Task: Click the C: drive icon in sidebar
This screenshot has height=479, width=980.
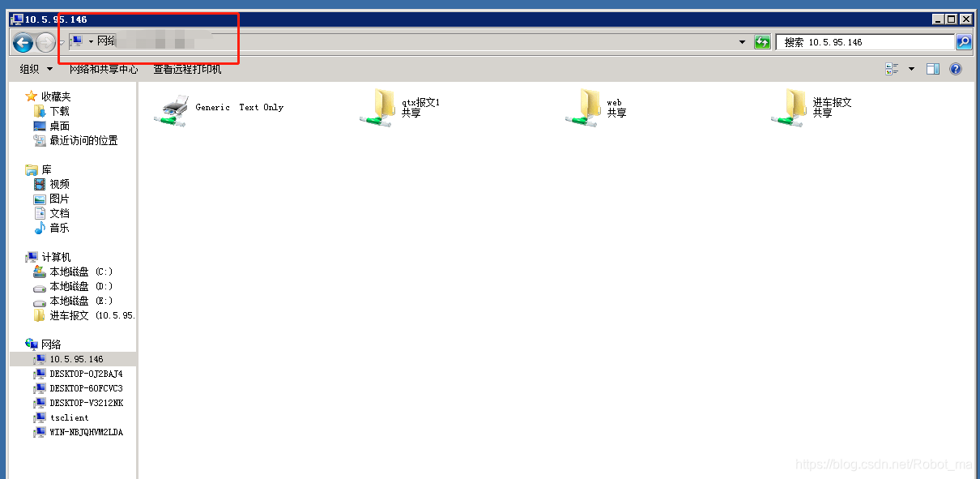Action: click(x=40, y=272)
